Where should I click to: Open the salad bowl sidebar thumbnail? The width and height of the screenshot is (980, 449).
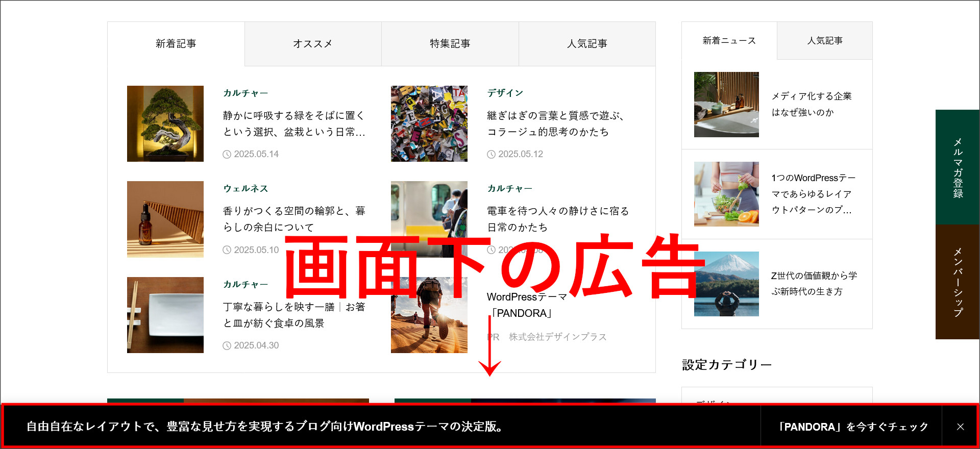coord(726,194)
